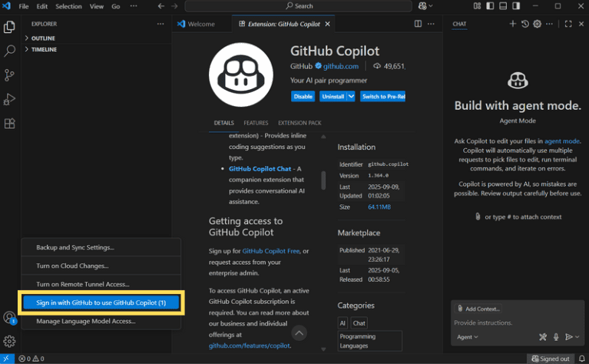This screenshot has width=589, height=364.
Task: Open Run and Debug view
Action: pos(9,99)
